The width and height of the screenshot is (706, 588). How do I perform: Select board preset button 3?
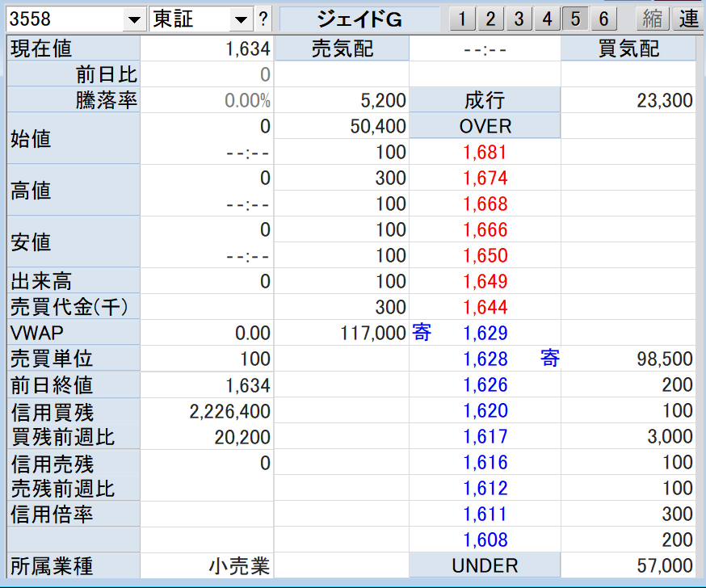[x=519, y=19]
